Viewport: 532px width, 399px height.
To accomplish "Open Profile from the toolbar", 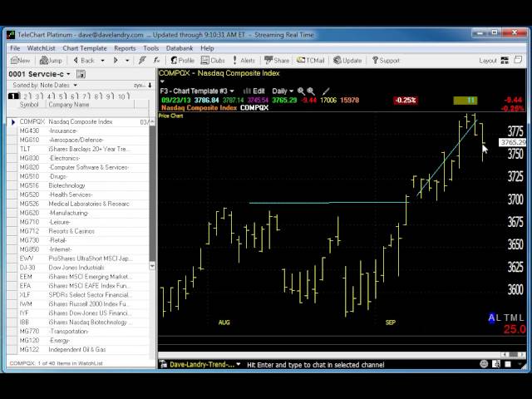I will [183, 61].
